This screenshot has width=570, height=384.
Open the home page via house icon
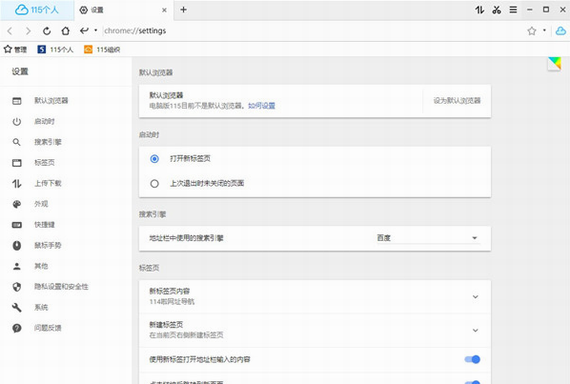point(65,31)
